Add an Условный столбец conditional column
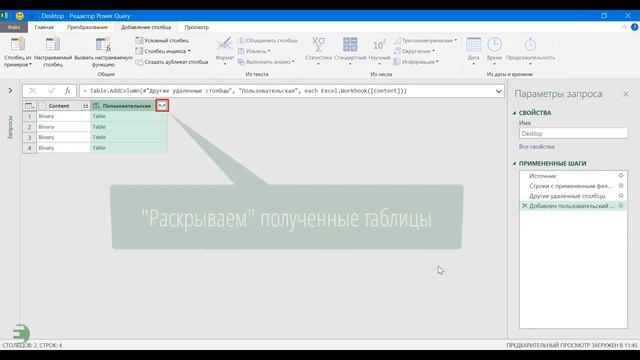Screen dimensions: 640x360 [x=162, y=40]
